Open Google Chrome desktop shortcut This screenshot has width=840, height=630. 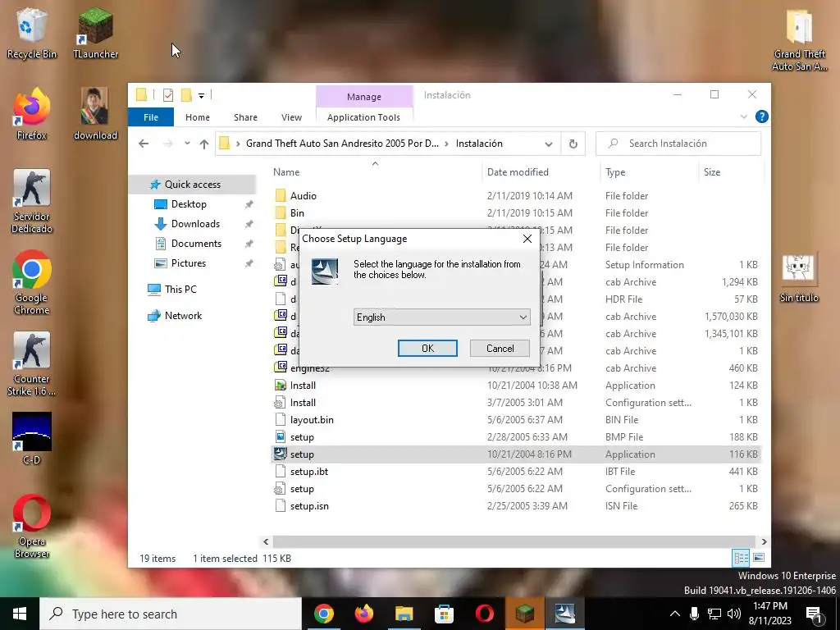[x=32, y=282]
